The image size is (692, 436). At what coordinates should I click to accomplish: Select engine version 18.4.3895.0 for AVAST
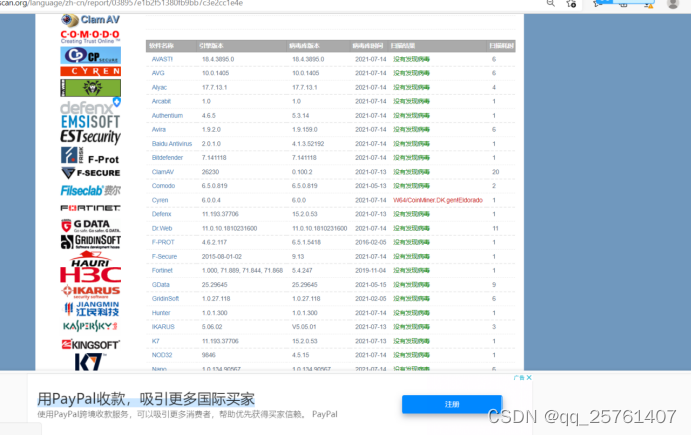(x=218, y=59)
